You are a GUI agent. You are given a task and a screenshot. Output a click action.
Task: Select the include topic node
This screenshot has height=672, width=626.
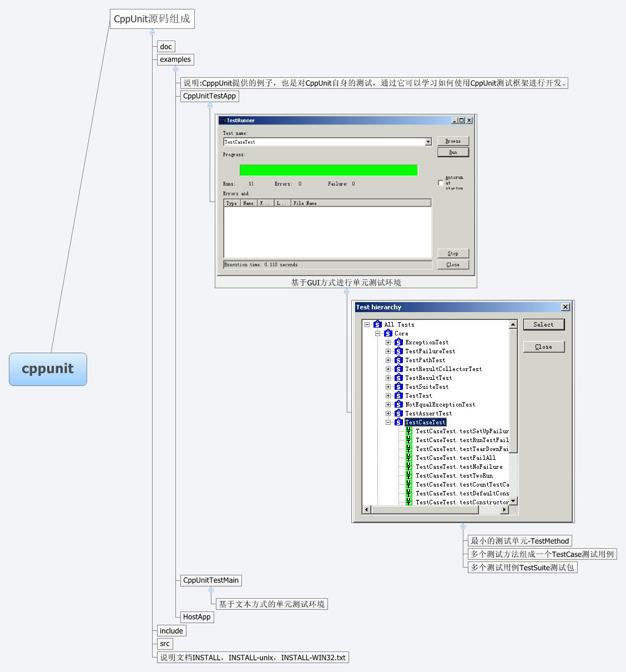coord(171,631)
